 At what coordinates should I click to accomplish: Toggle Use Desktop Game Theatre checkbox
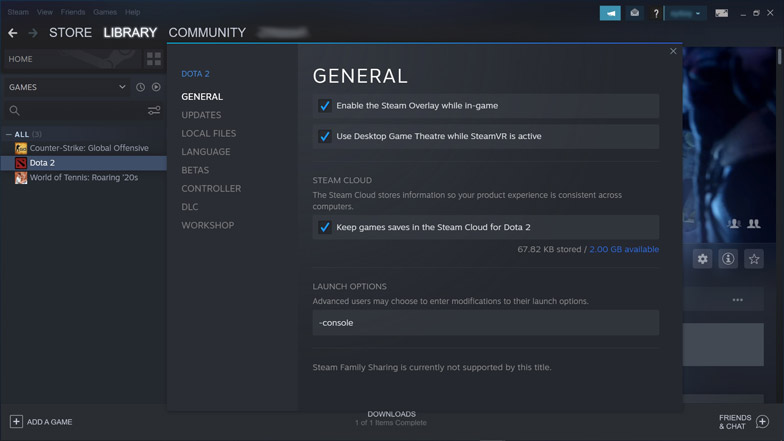coord(324,136)
